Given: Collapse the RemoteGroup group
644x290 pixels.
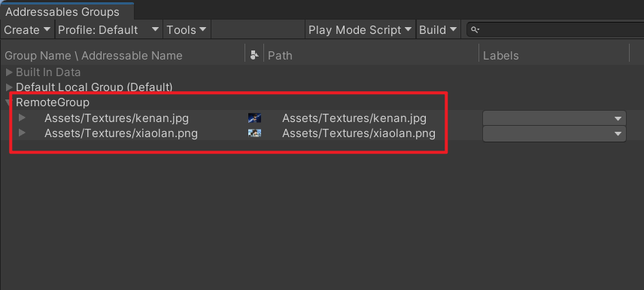Looking at the screenshot, I should 8,102.
